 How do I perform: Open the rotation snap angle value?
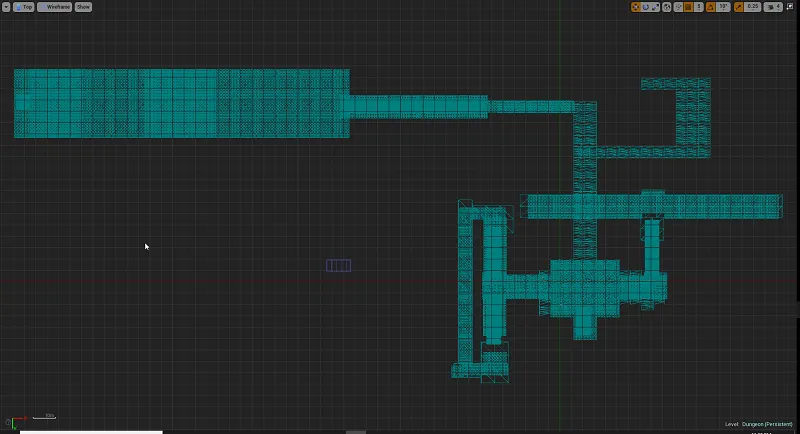pos(723,7)
